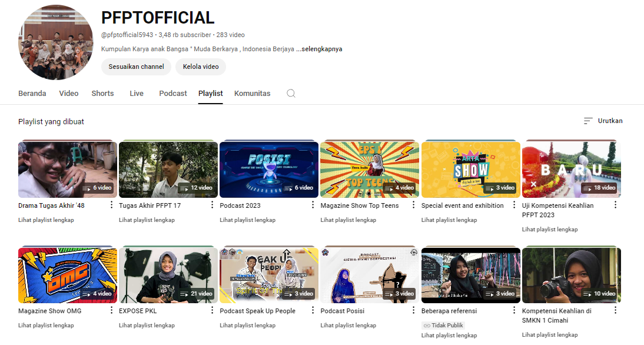Open options menu for Podcast 2023 playlist
Viewport: 644px width, 345px height.
313,204
